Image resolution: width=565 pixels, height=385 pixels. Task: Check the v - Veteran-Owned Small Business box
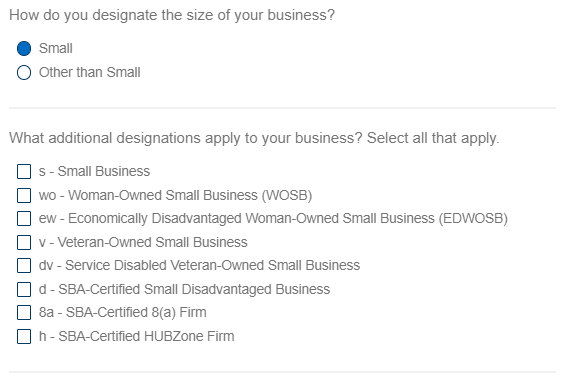(x=24, y=242)
